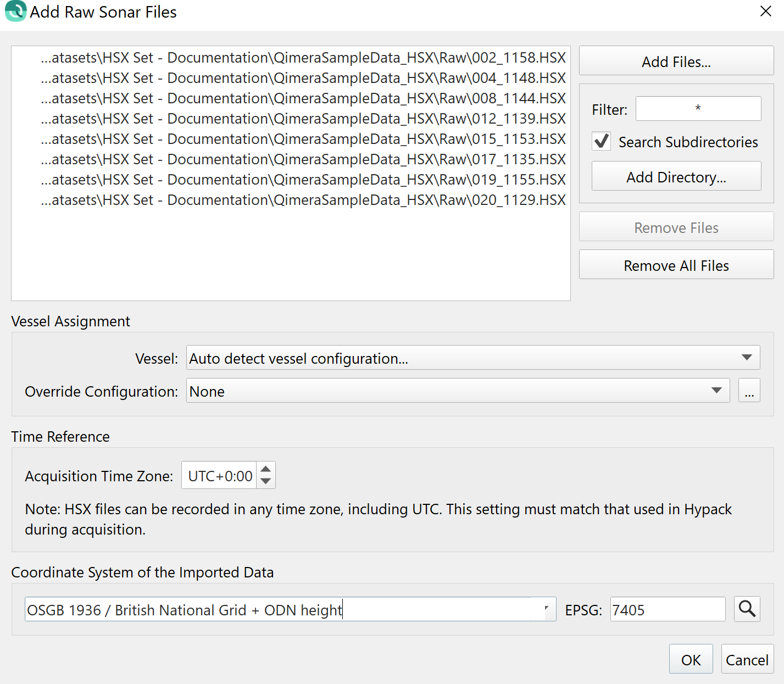Image resolution: width=784 pixels, height=684 pixels.
Task: Expand the Override Configuration dropdown
Action: 716,391
